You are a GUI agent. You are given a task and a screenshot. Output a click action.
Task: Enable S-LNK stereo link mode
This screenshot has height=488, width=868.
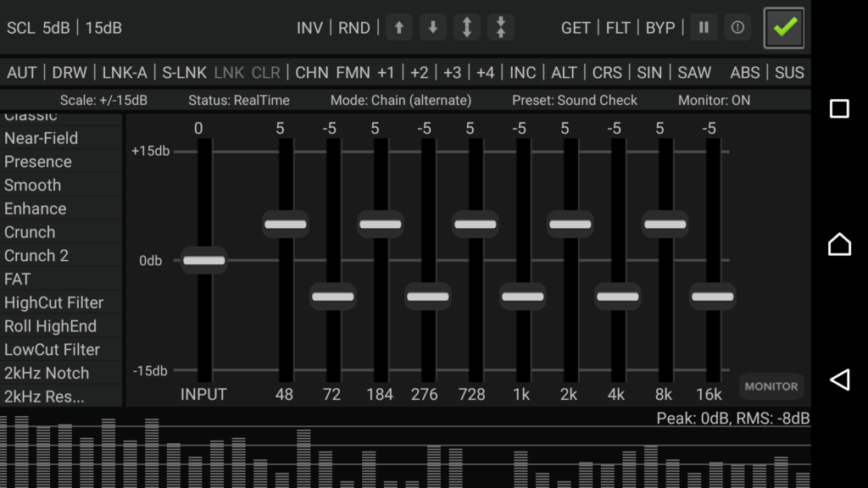183,72
